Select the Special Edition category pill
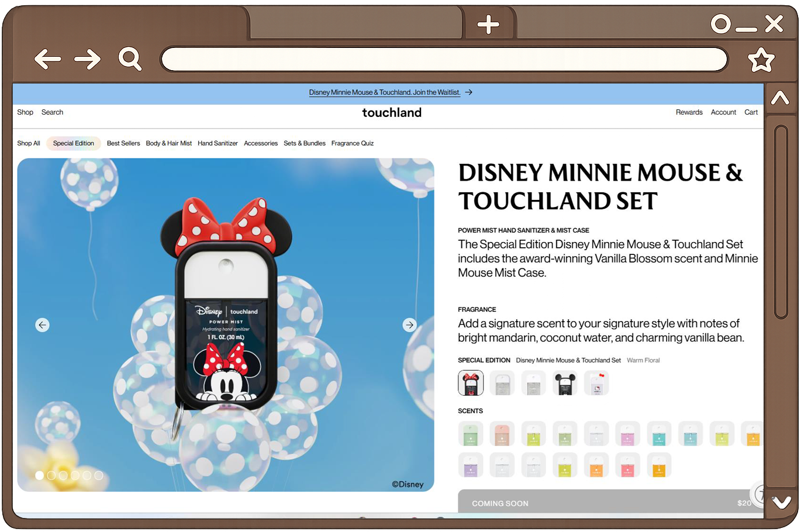 74,143
